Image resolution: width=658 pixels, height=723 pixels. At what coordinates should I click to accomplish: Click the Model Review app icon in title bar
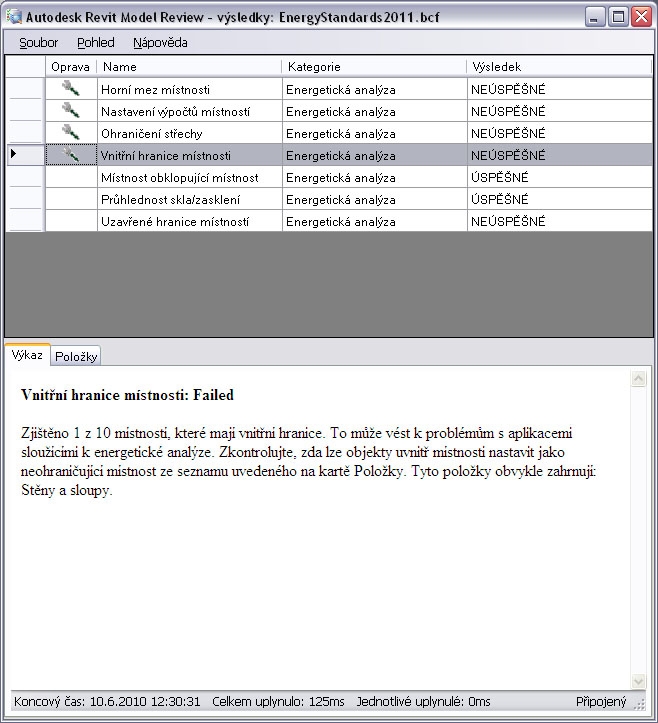[x=14, y=17]
